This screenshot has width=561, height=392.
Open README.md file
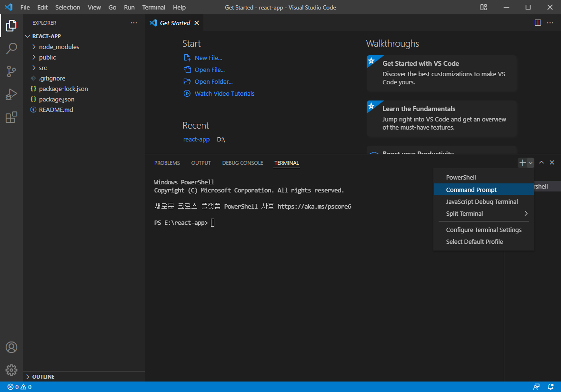[x=56, y=110]
